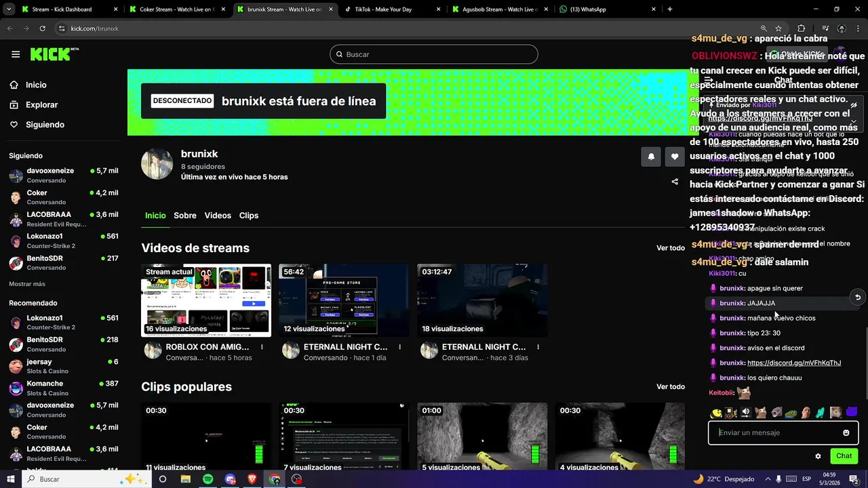Insert the speaker volume emote

coord(746,412)
